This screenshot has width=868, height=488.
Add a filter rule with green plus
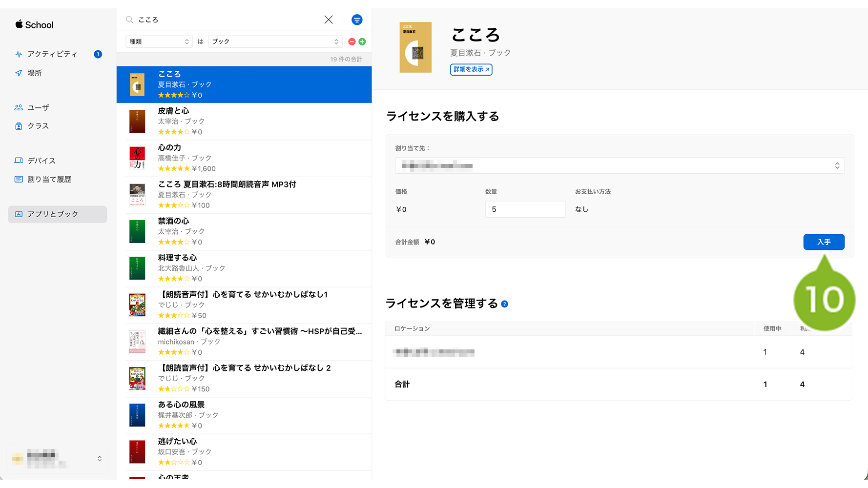click(x=362, y=42)
